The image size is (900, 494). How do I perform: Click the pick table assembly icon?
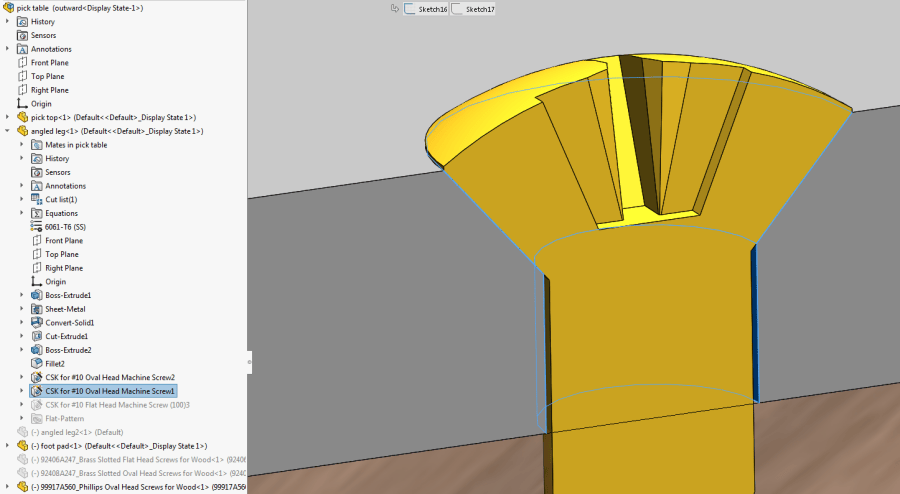pos(8,7)
